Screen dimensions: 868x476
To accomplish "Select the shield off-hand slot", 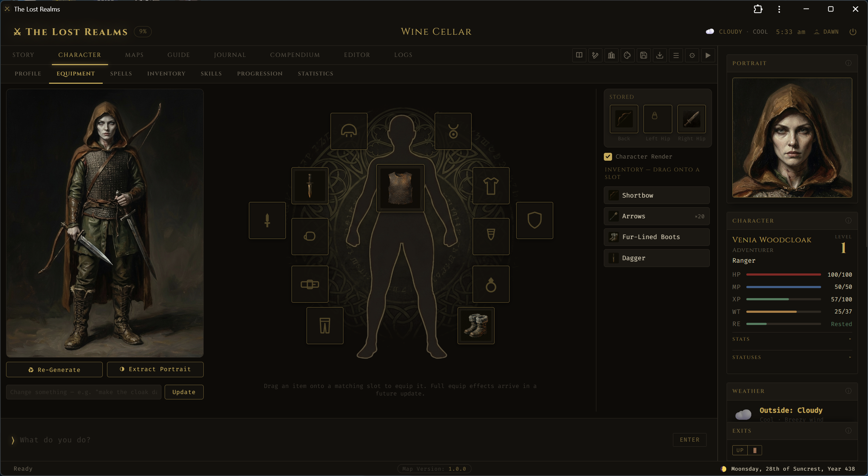I will (x=535, y=220).
